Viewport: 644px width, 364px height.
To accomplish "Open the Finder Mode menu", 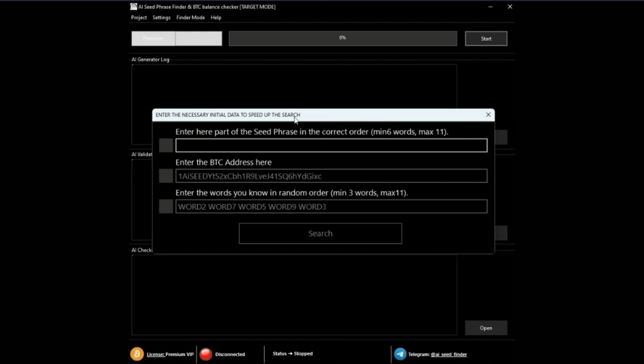I will (191, 18).
